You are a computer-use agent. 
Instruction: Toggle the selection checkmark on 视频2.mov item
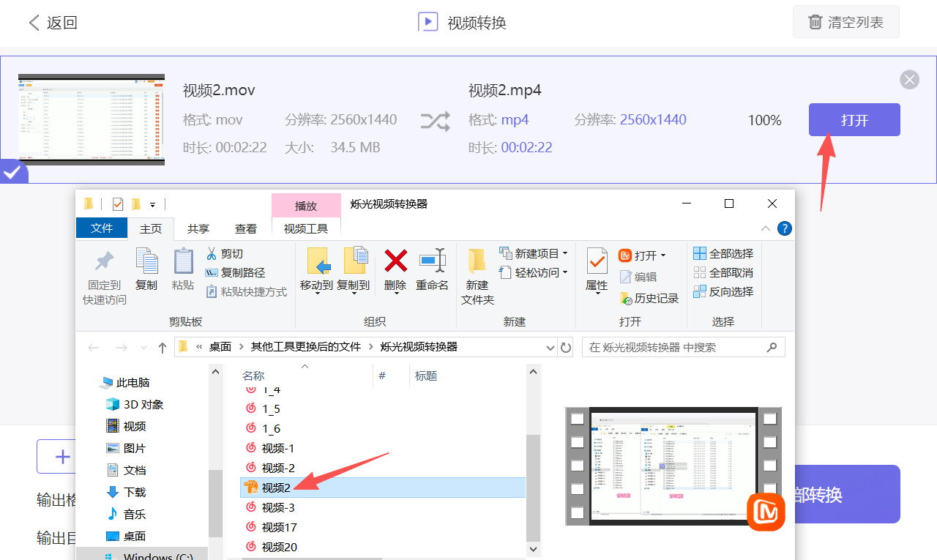[12, 172]
